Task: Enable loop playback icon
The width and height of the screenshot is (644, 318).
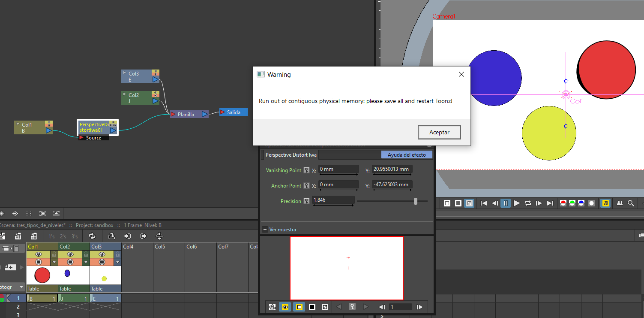Action: pyautogui.click(x=528, y=203)
